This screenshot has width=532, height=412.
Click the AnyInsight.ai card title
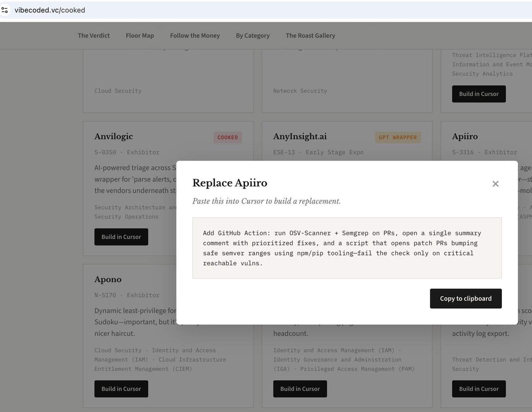(300, 137)
